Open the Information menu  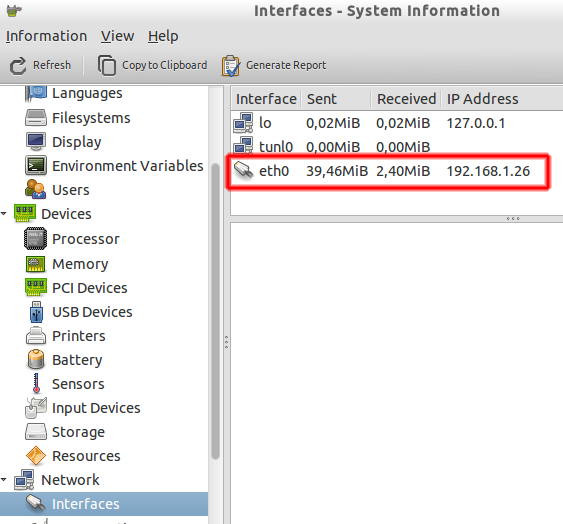tap(46, 36)
